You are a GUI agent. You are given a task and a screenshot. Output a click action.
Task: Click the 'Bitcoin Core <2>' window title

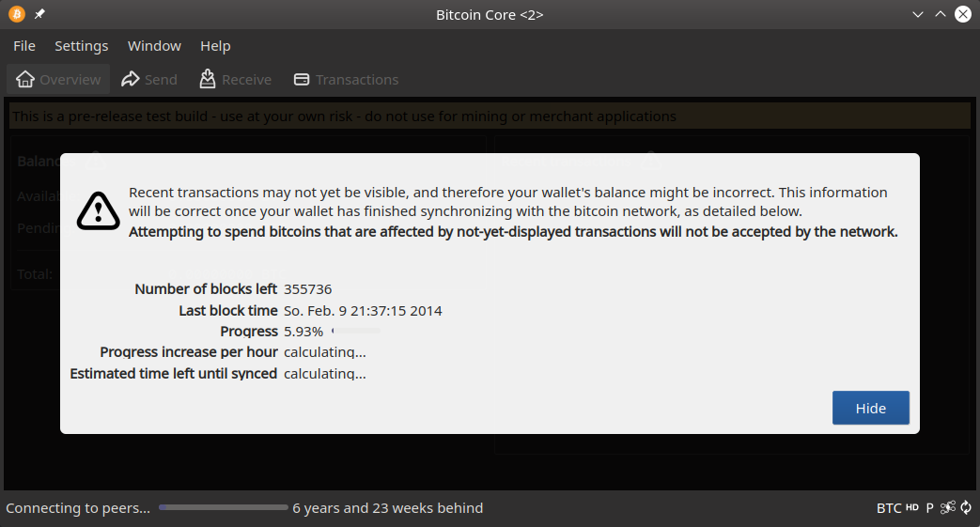[x=490, y=14]
